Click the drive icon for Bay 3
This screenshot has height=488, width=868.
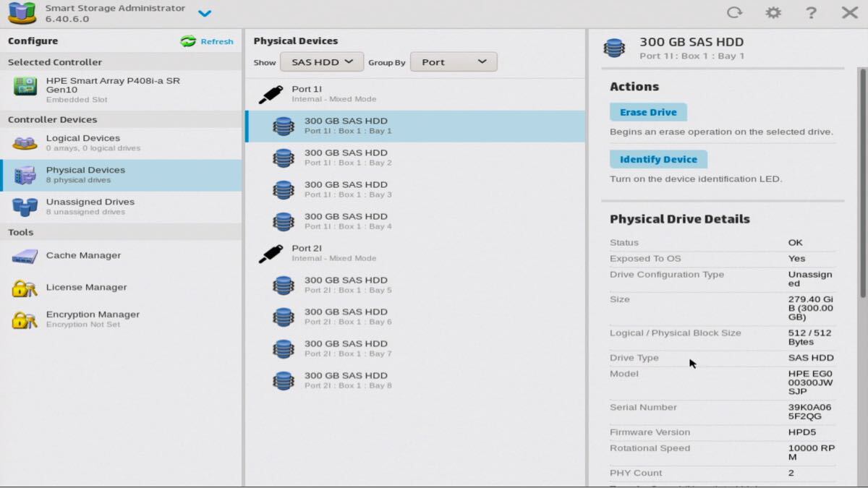click(284, 189)
